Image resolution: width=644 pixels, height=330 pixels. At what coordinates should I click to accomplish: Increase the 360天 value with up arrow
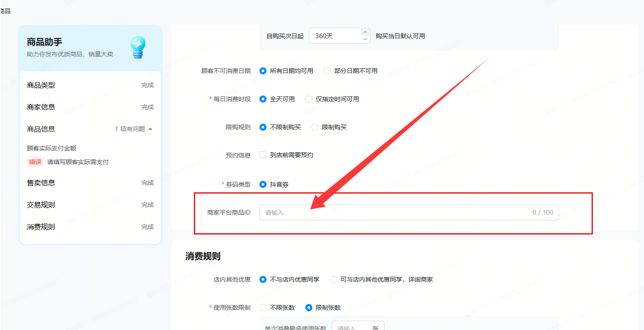click(365, 32)
